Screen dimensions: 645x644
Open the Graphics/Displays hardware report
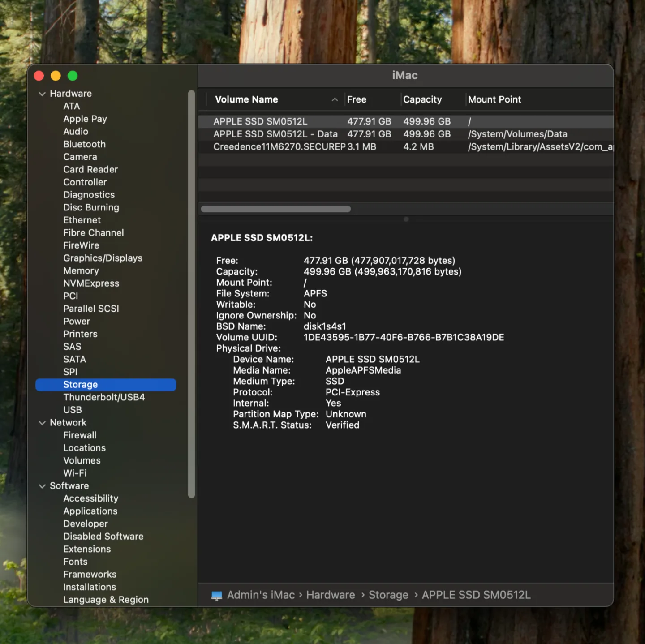103,258
